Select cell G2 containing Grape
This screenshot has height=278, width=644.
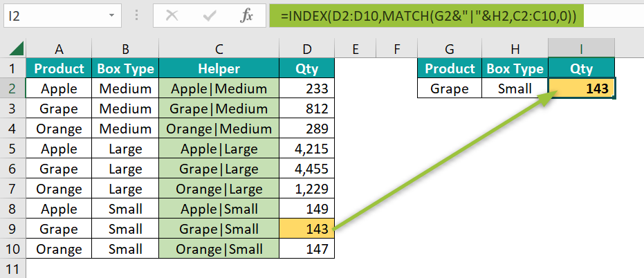pos(450,89)
